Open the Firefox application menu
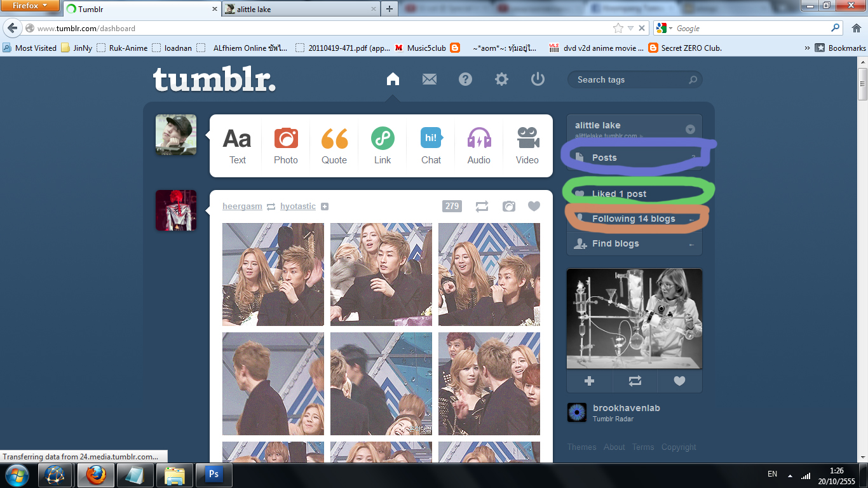Image resolution: width=868 pixels, height=488 pixels. pos(30,6)
